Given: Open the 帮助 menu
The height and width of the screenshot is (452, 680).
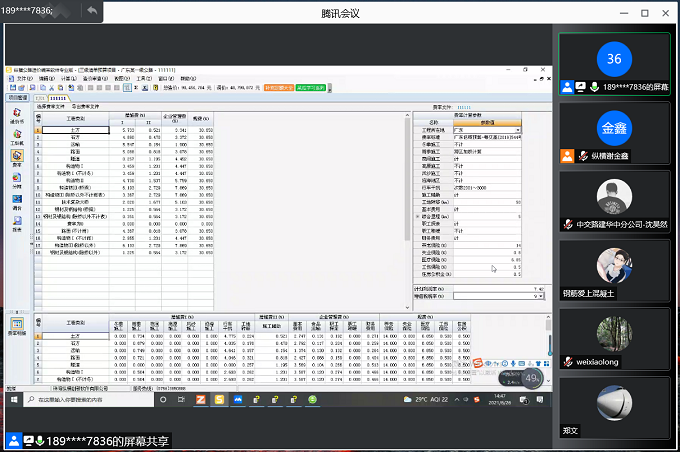Looking at the screenshot, I should 188,79.
